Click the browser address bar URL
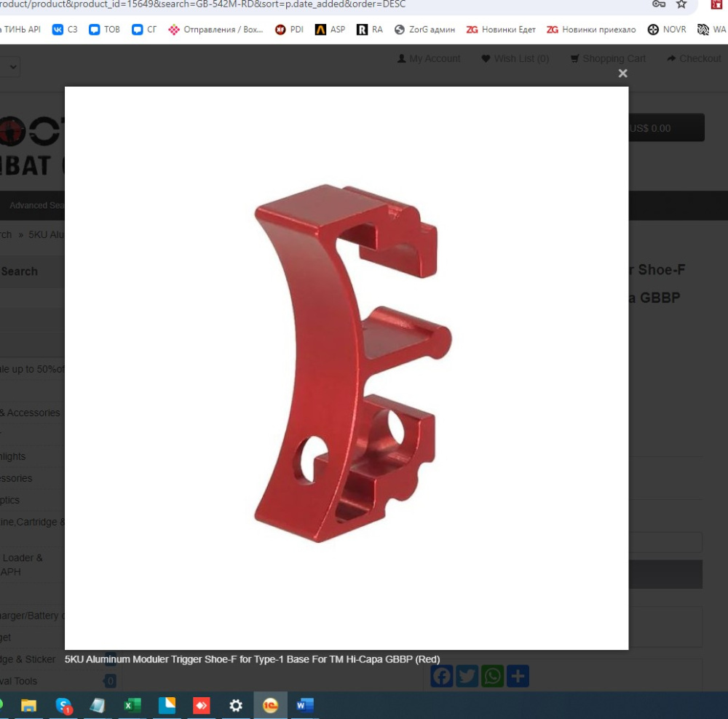728x719 pixels. [x=203, y=4]
